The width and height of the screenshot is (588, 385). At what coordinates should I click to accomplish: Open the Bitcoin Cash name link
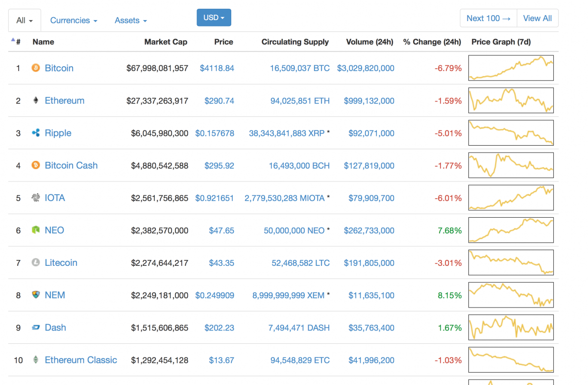pyautogui.click(x=71, y=165)
